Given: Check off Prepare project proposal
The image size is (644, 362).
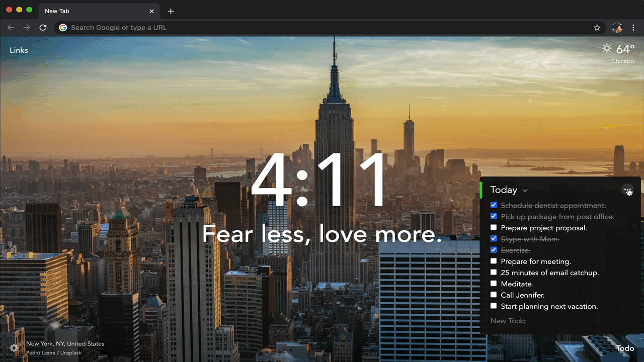Looking at the screenshot, I should 494,228.
